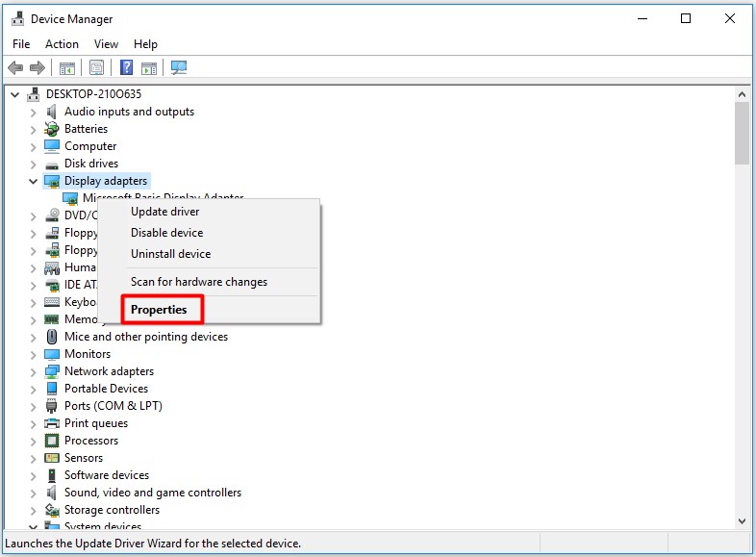Screen dimensions: 756x557
Task: Click Scan for hardware changes toolbar icon
Action: [179, 67]
